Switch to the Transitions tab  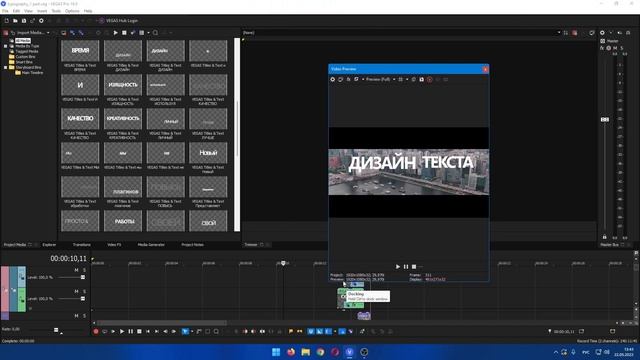click(82, 245)
